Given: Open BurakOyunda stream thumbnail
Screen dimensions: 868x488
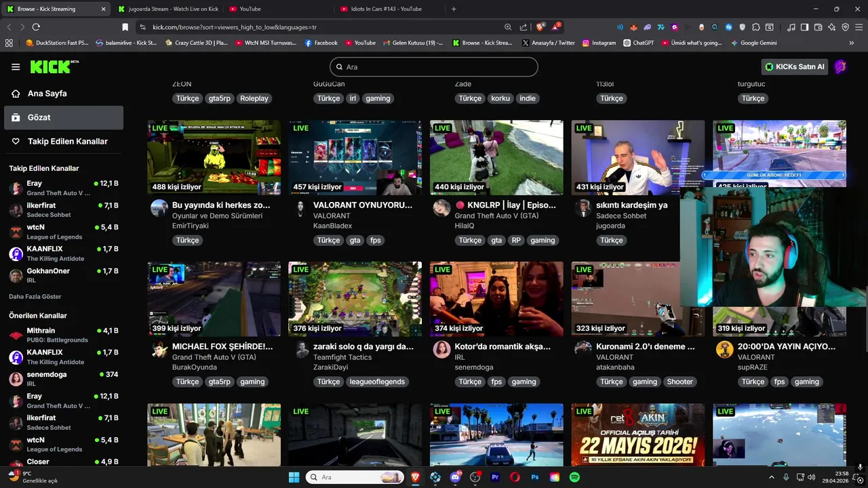Looking at the screenshot, I should 214,299.
